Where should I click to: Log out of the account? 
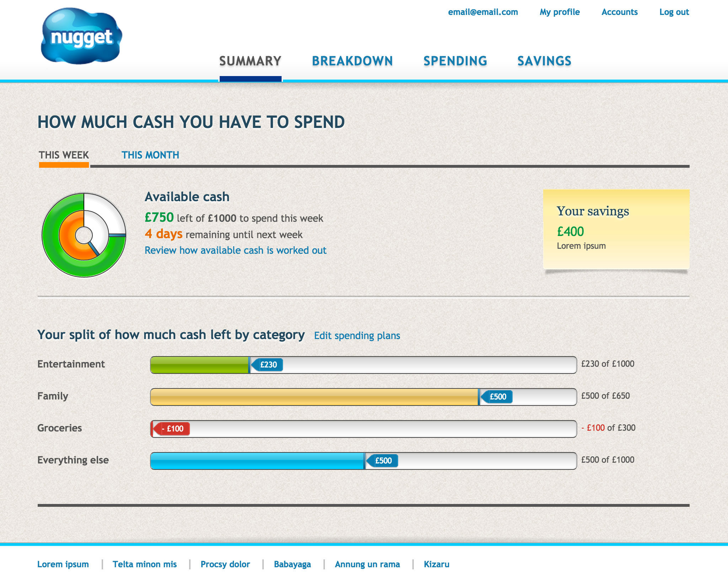674,12
